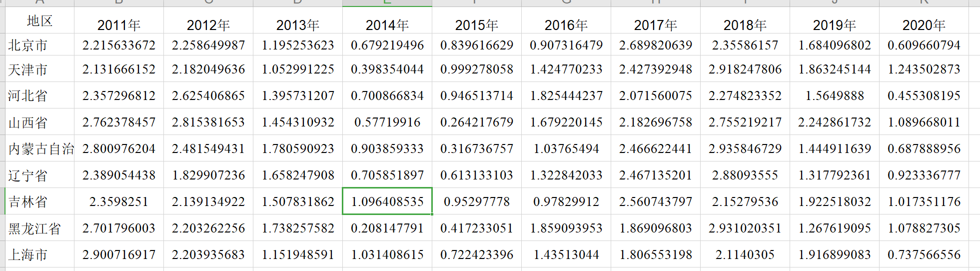Select the 2017年 header cell
The width and height of the screenshot is (980, 271).
click(656, 20)
